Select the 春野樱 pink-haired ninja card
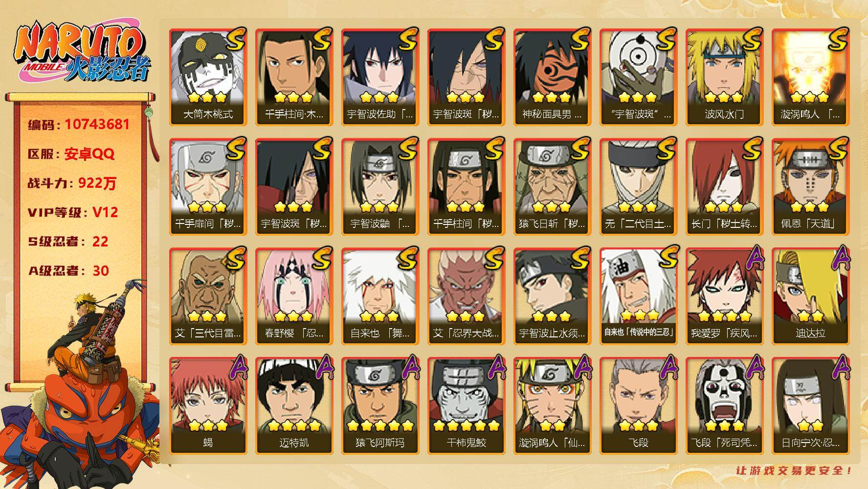The image size is (868, 489). 294,296
